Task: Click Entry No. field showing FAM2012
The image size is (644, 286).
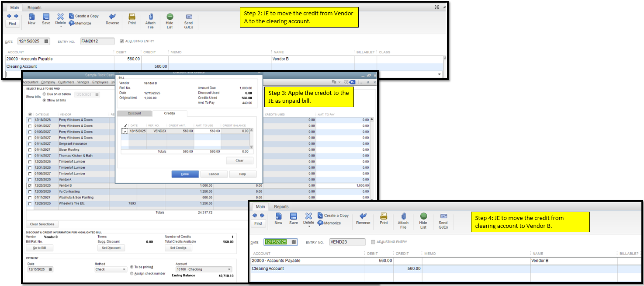Action: [x=97, y=41]
